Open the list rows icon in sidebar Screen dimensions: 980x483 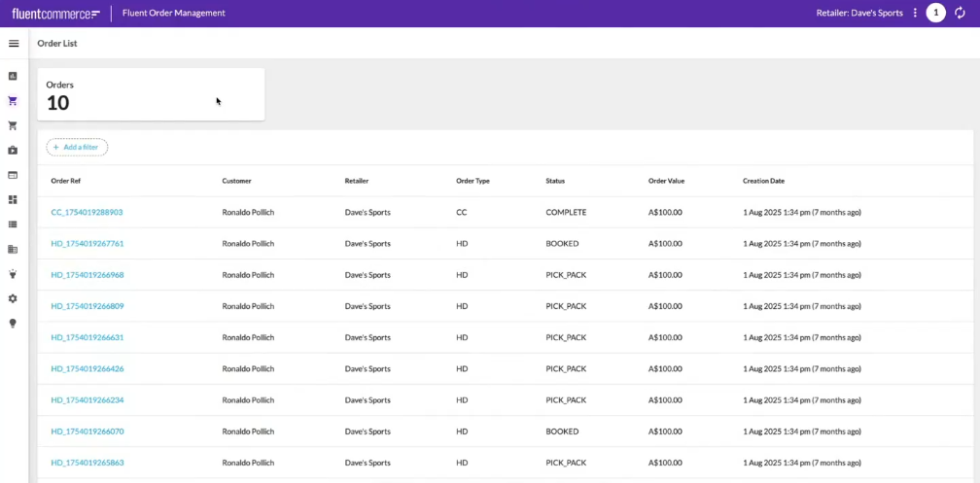click(13, 224)
